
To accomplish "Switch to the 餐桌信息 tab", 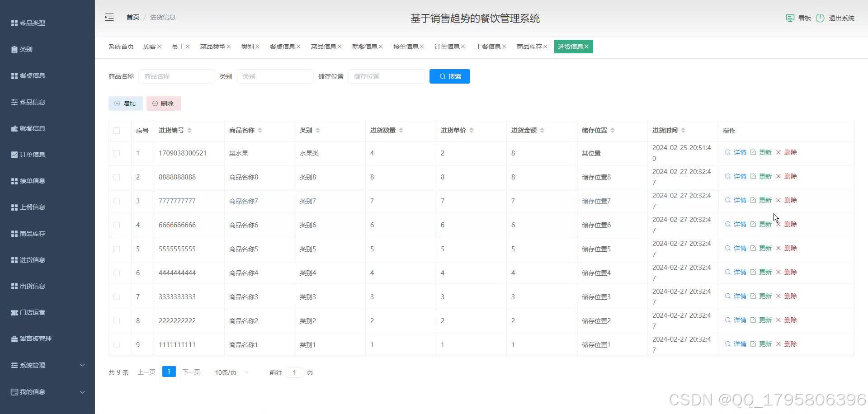I will (282, 47).
